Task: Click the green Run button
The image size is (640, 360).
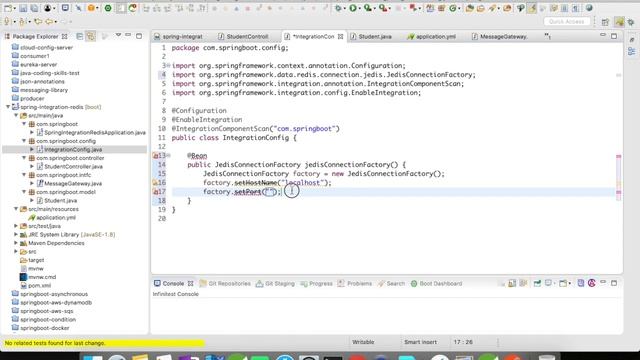Action: 353,8
